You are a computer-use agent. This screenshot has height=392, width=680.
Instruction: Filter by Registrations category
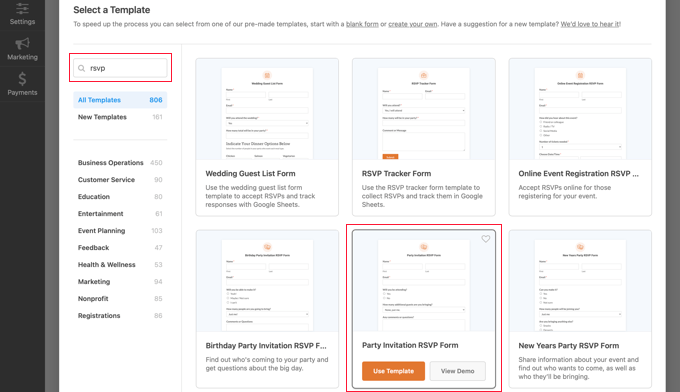[120, 315]
